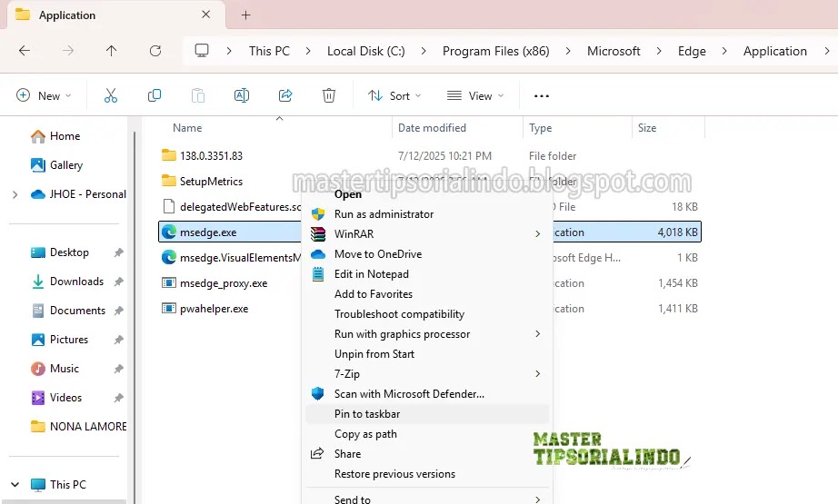Click This PC breadcrumb

[269, 51]
